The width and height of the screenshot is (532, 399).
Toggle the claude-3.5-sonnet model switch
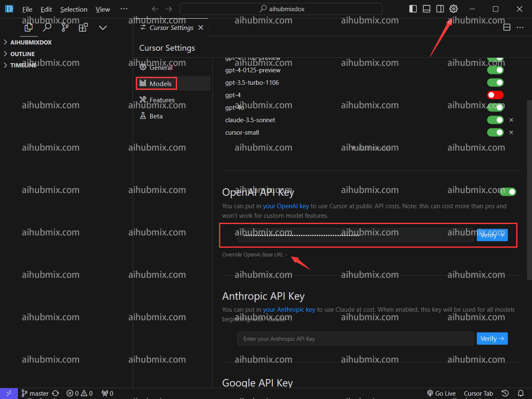tap(495, 120)
